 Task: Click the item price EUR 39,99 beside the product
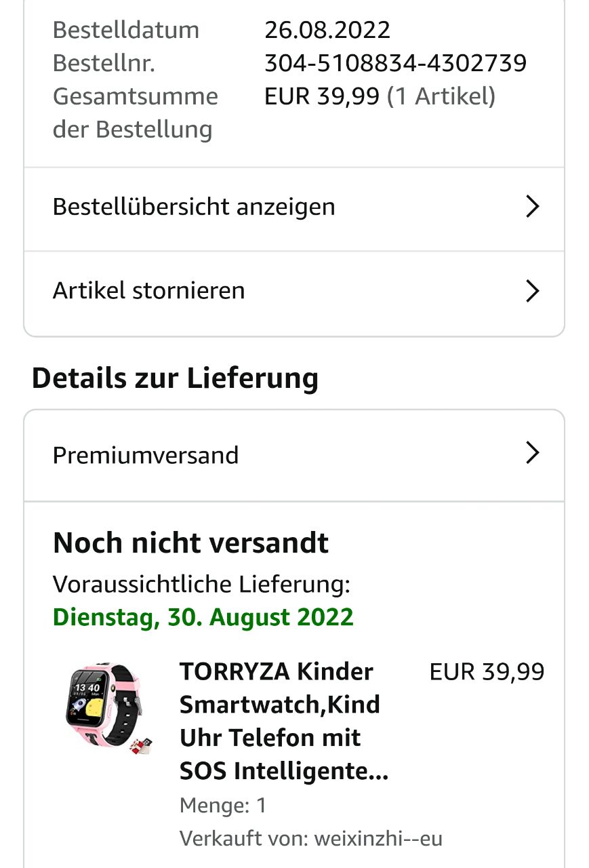click(487, 671)
